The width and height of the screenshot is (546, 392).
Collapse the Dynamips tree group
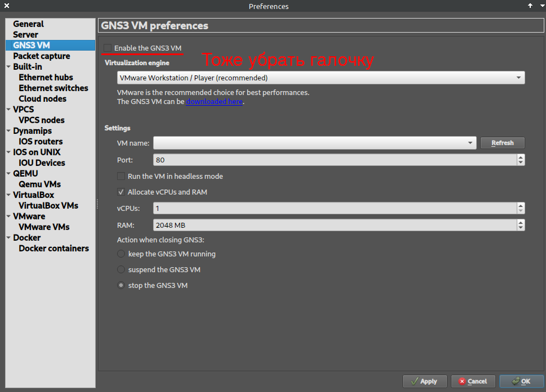pos(8,131)
